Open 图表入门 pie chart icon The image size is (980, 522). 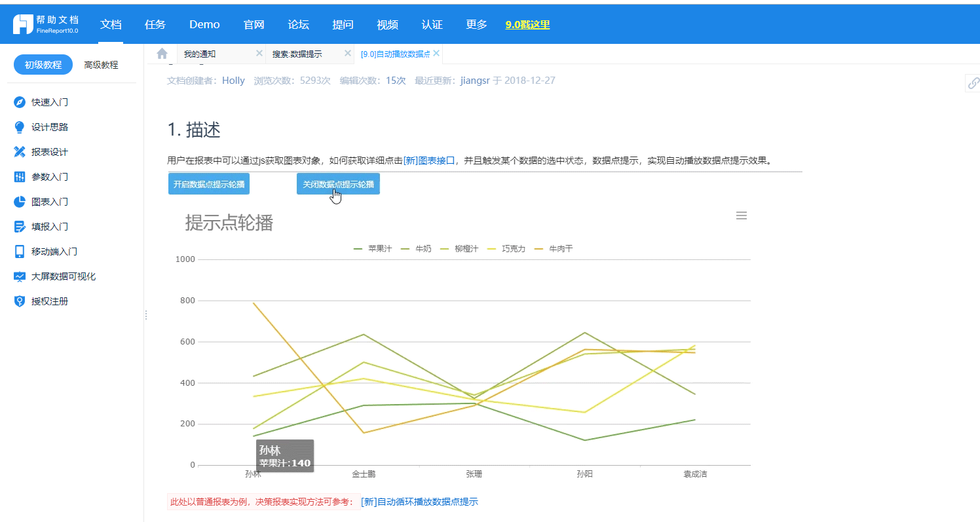coord(20,202)
